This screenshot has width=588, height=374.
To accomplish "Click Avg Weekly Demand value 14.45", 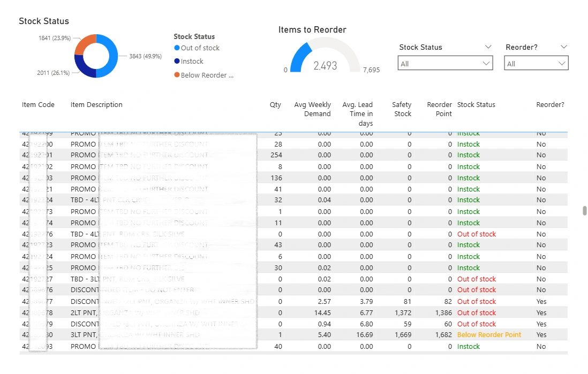I will click(322, 312).
